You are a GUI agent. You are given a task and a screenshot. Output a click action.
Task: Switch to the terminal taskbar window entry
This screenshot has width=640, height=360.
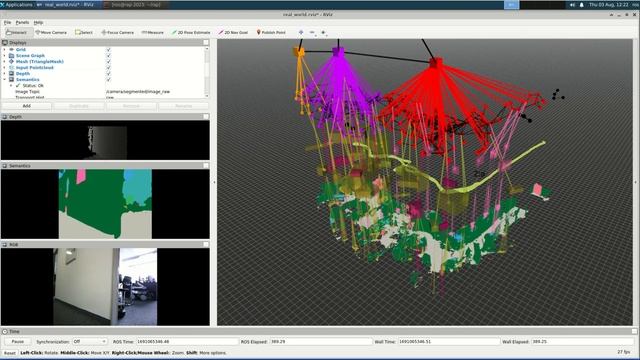pyautogui.click(x=135, y=5)
